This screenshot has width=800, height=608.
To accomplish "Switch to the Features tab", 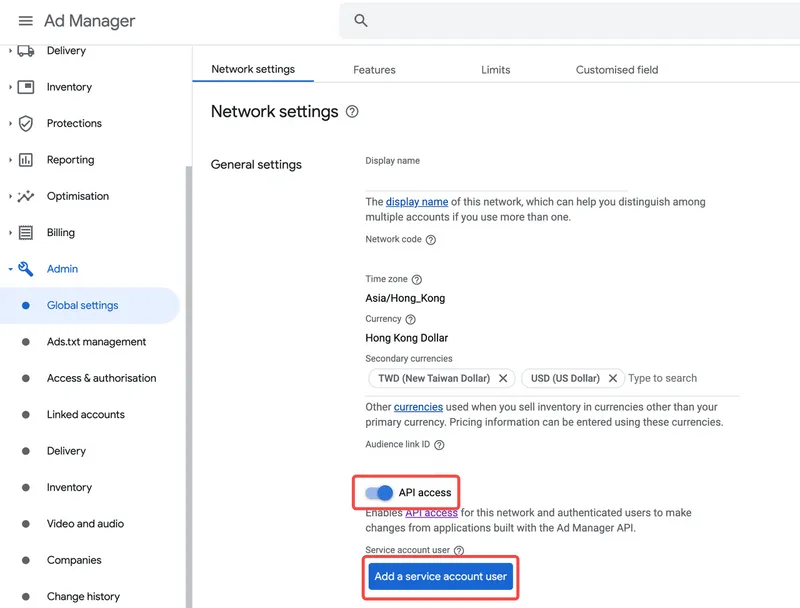I will point(374,70).
